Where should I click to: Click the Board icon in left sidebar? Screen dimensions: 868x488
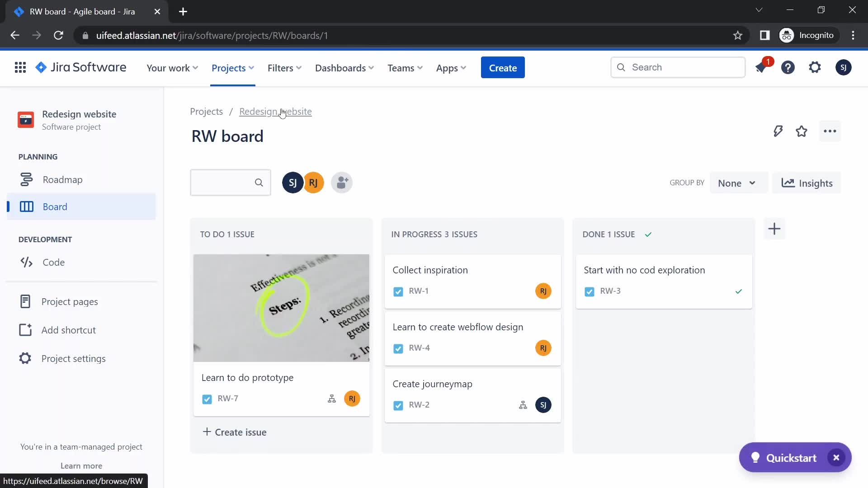26,207
